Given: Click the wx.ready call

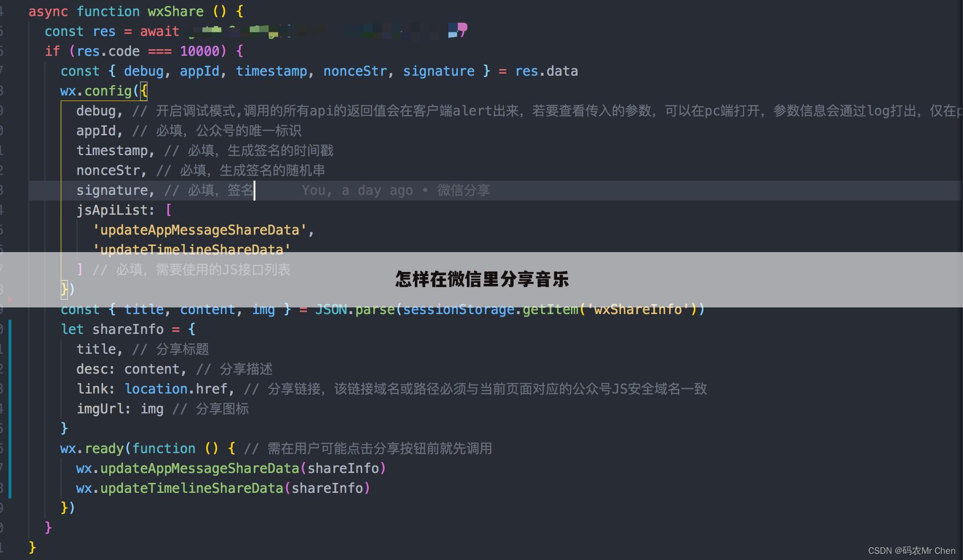Looking at the screenshot, I should pyautogui.click(x=92, y=448).
